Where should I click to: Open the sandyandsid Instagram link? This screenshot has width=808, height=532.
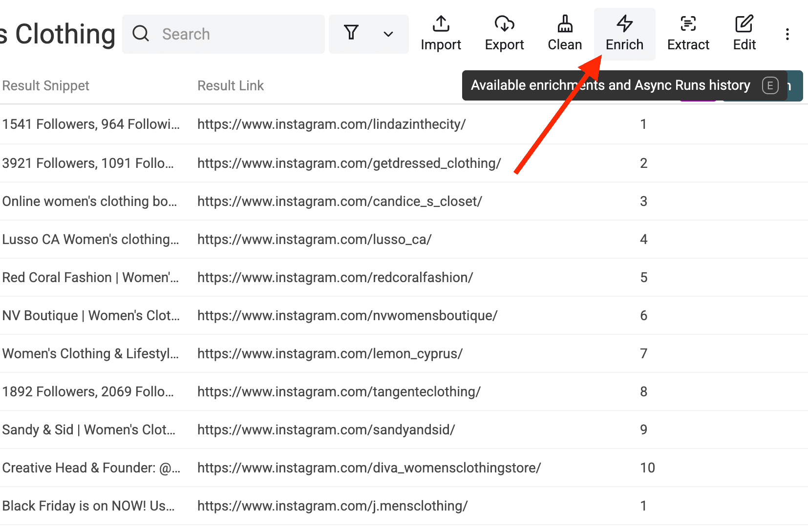tap(326, 430)
